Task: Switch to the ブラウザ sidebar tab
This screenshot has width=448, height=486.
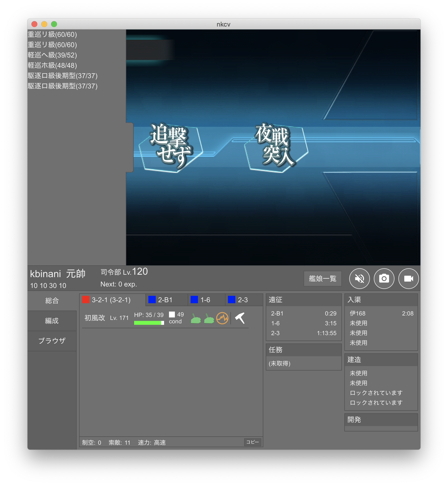Action: pyautogui.click(x=52, y=341)
